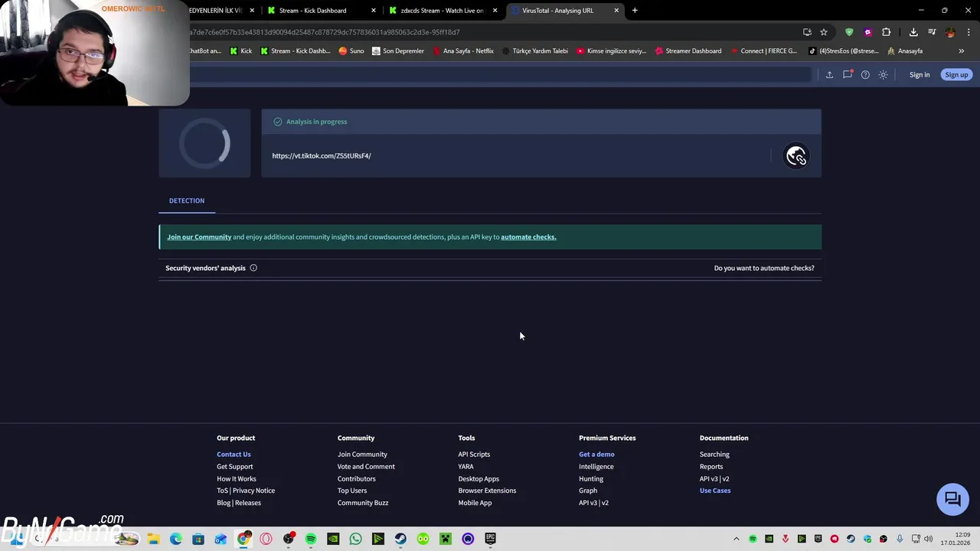Click the Vote and Comment footer link
The width and height of the screenshot is (980, 551).
(366, 467)
